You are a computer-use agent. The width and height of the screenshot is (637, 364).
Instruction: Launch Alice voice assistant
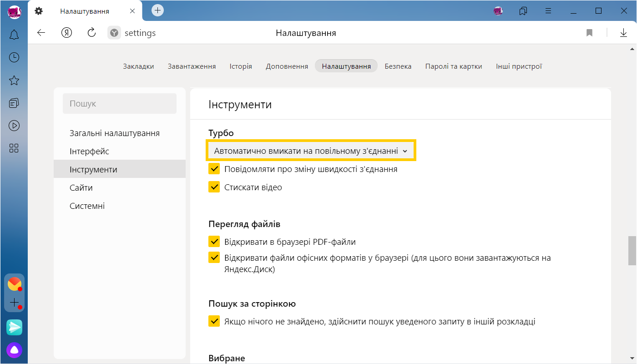pos(14,350)
